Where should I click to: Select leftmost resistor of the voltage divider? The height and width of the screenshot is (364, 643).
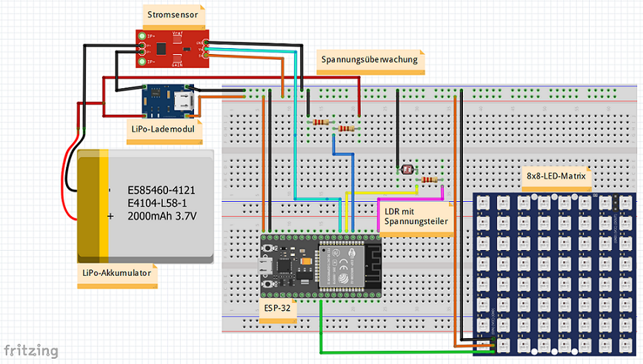tap(321, 122)
